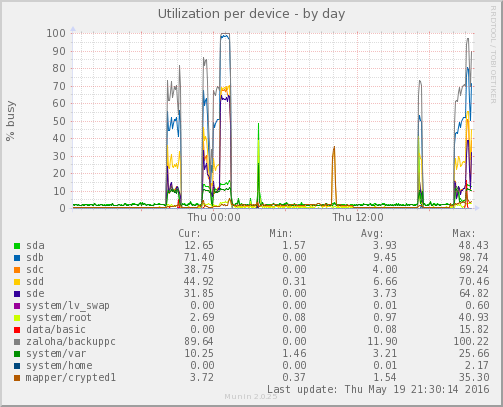
Task: Click the 'Last update' timestamp text
Action: tap(378, 390)
